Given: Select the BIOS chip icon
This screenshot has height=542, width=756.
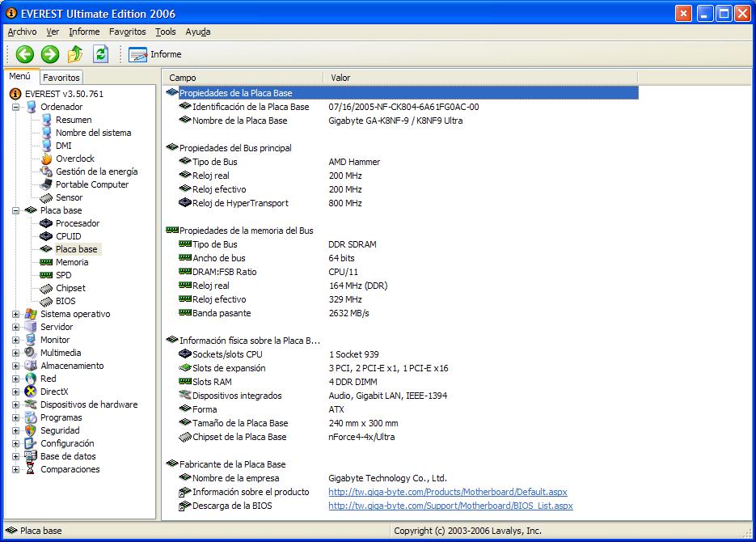Looking at the screenshot, I should pos(46,302).
